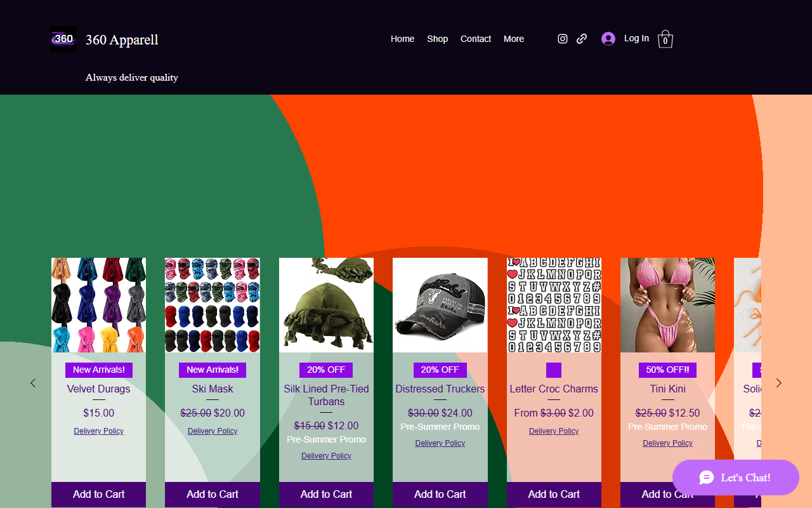Open the letter charms product image

click(x=554, y=305)
